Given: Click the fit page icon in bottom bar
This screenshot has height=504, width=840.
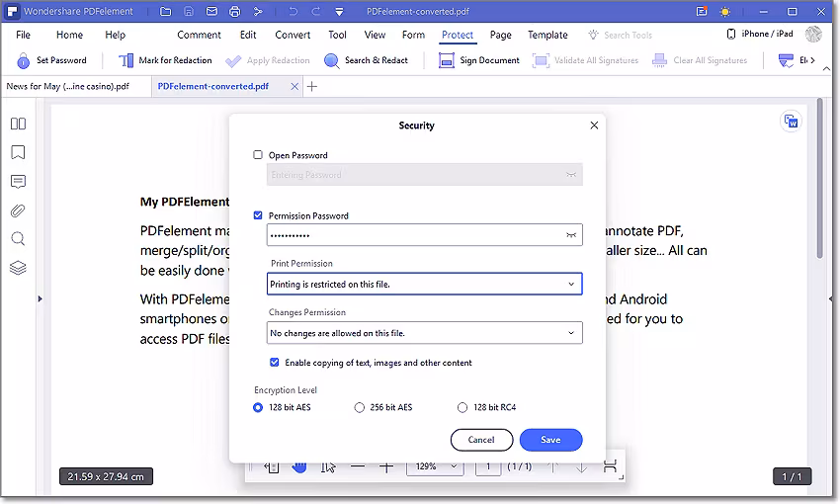Looking at the screenshot, I should click(x=610, y=466).
